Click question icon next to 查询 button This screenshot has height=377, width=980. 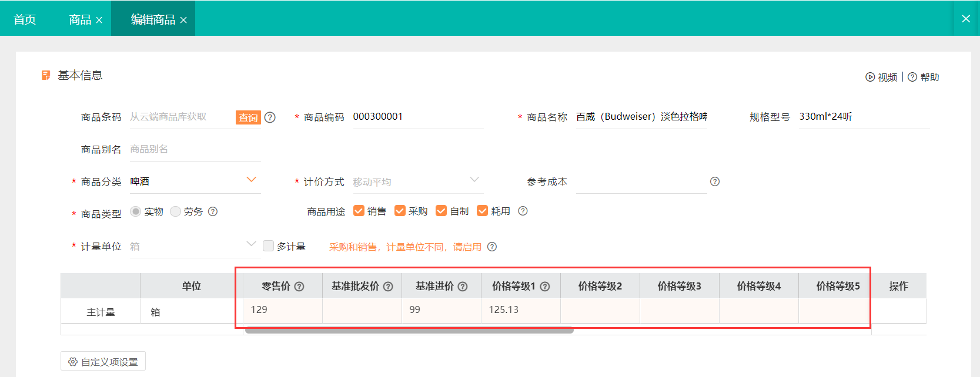click(x=270, y=117)
